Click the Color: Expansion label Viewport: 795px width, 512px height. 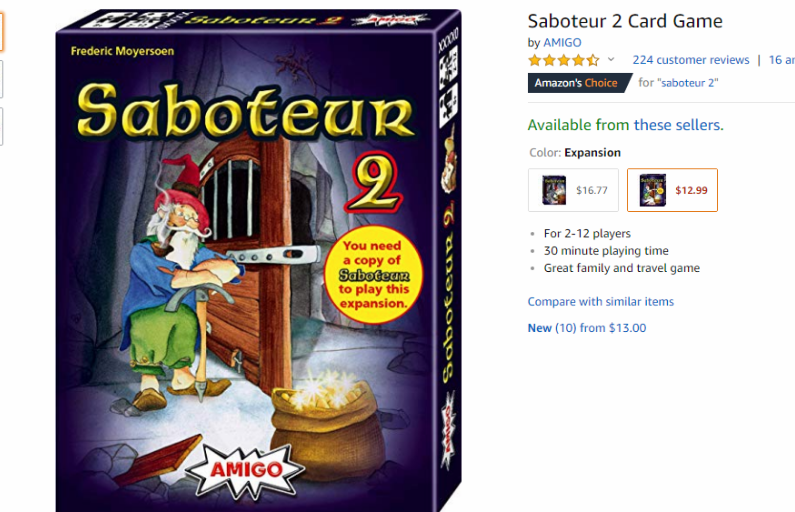click(575, 153)
